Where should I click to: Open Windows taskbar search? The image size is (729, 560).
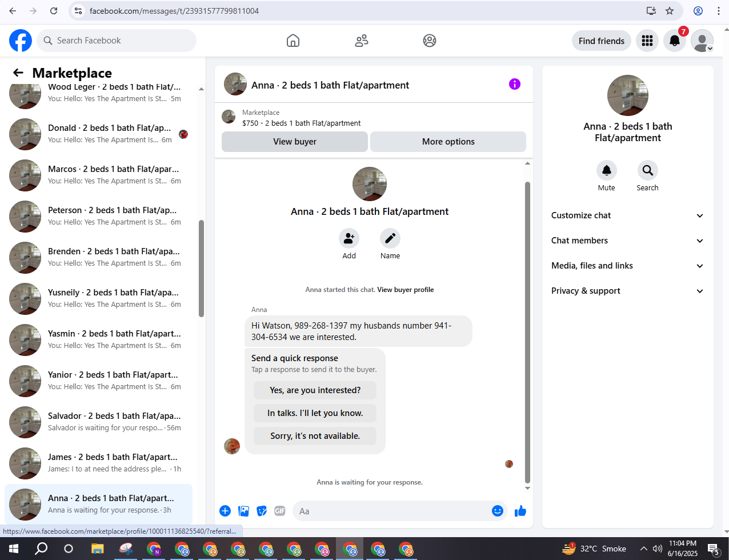click(41, 549)
